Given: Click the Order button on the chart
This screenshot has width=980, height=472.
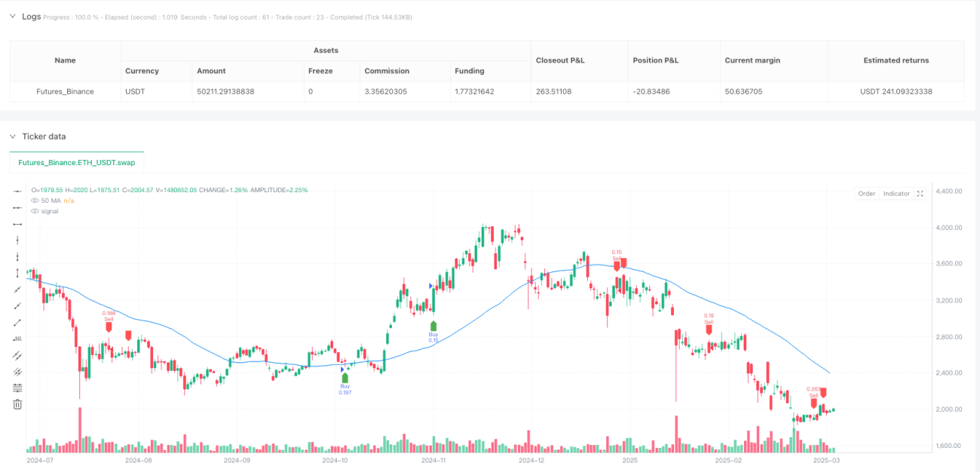Looking at the screenshot, I should point(867,194).
